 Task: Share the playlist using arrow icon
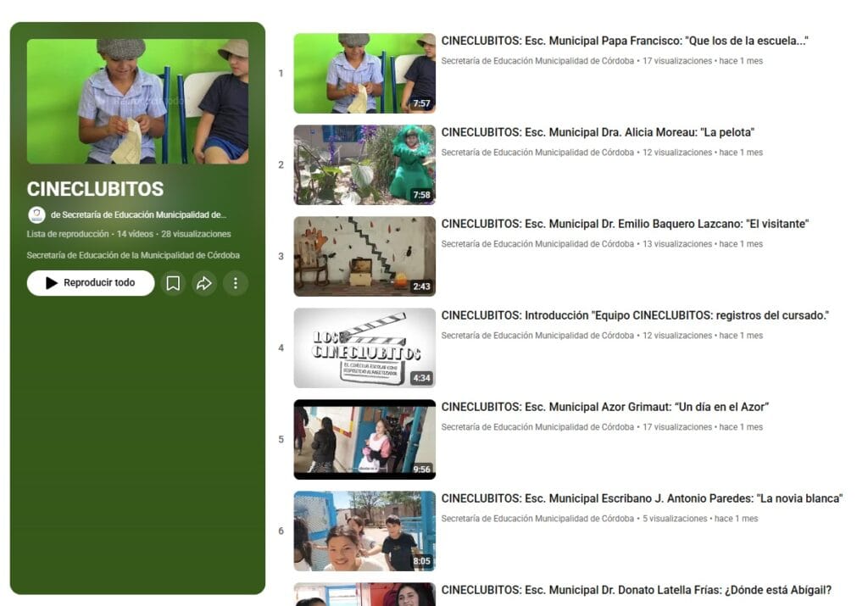(x=204, y=283)
